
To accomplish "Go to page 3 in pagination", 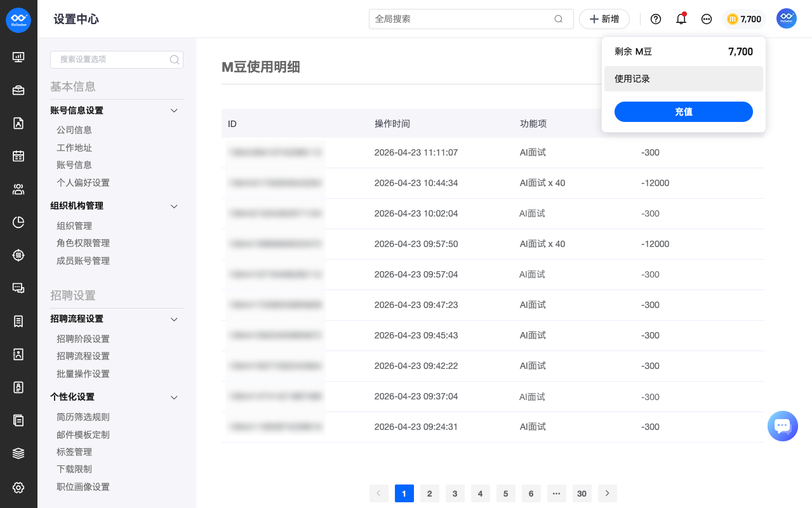I will pos(455,493).
